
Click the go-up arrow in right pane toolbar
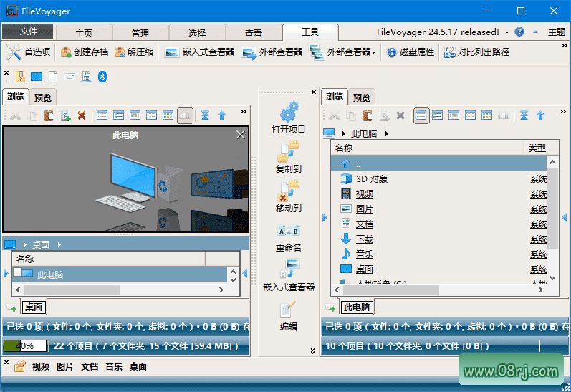(541, 115)
